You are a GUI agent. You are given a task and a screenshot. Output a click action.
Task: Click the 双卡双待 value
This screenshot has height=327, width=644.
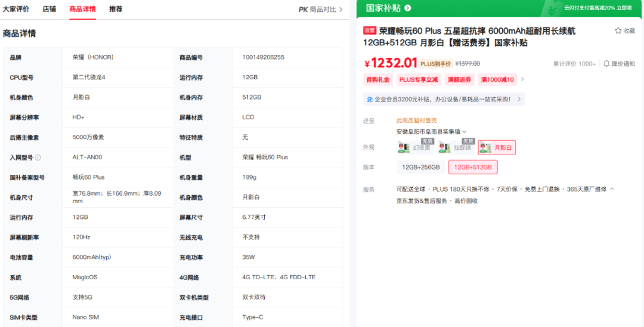click(x=254, y=297)
